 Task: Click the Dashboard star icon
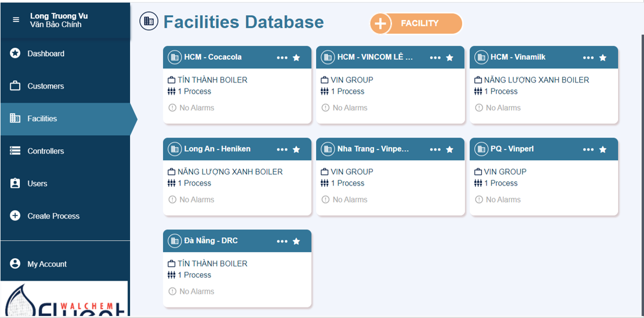click(x=15, y=53)
